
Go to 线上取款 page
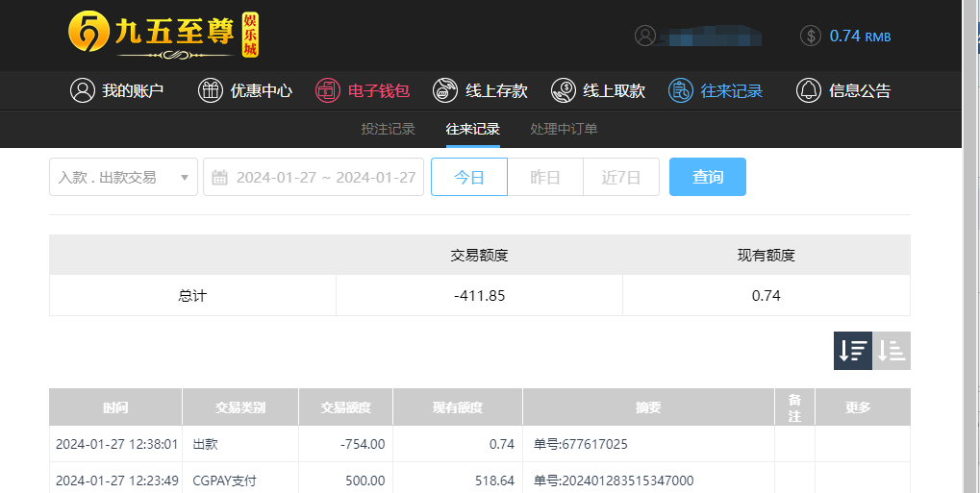[x=598, y=90]
